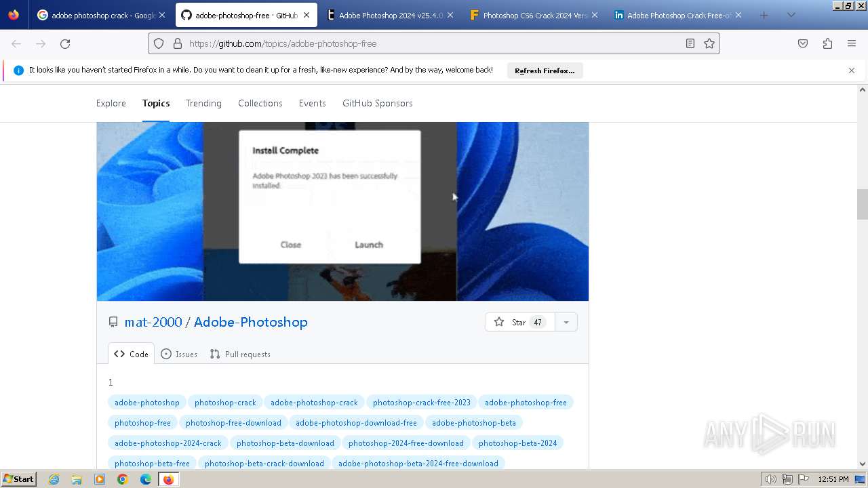Select the adobe-photoshop-2024-crack topic tag
The image size is (868, 488).
click(168, 443)
